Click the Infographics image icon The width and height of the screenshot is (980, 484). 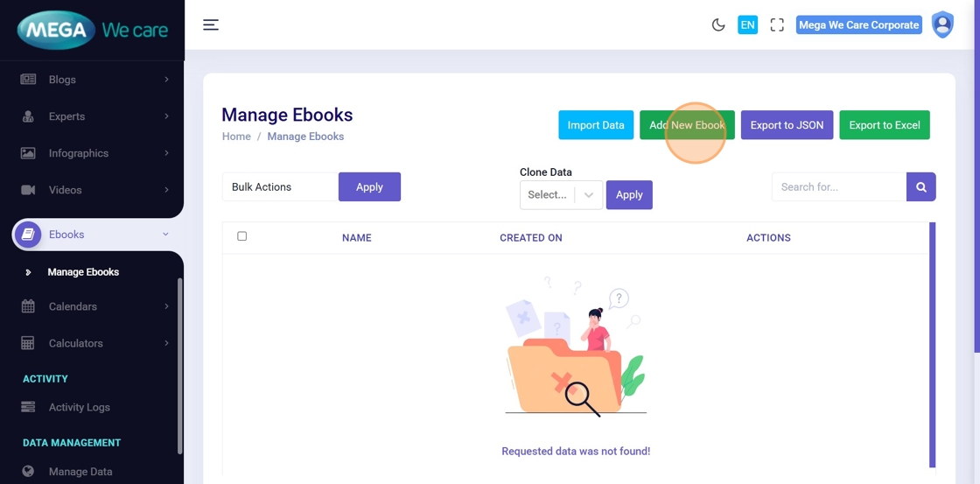click(x=28, y=153)
